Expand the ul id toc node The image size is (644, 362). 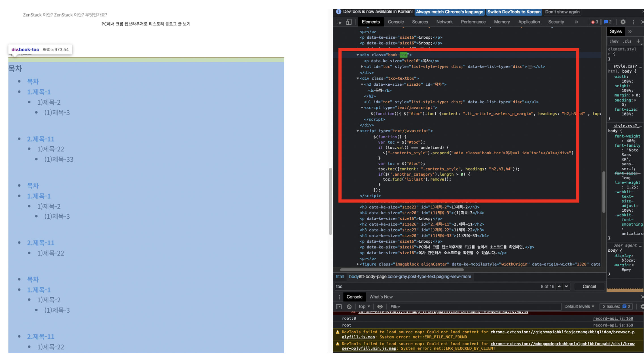[x=362, y=67]
